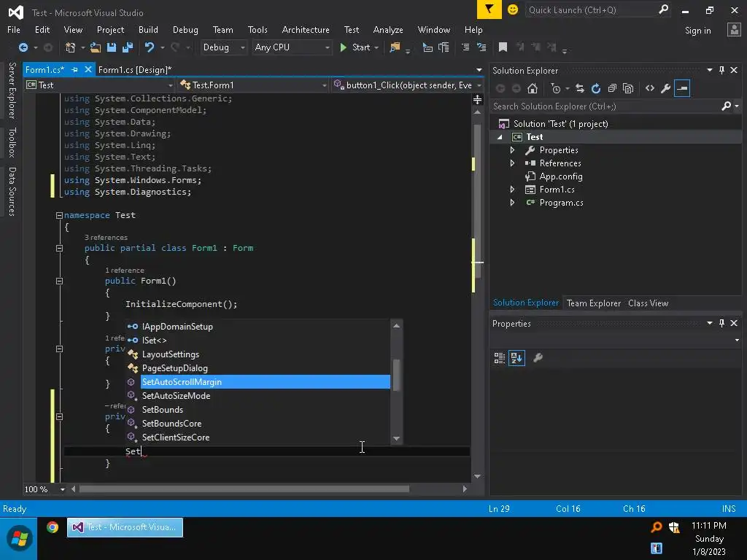This screenshot has height=560, width=747.
Task: Open the Toolbox side tab
Action: pyautogui.click(x=12, y=142)
